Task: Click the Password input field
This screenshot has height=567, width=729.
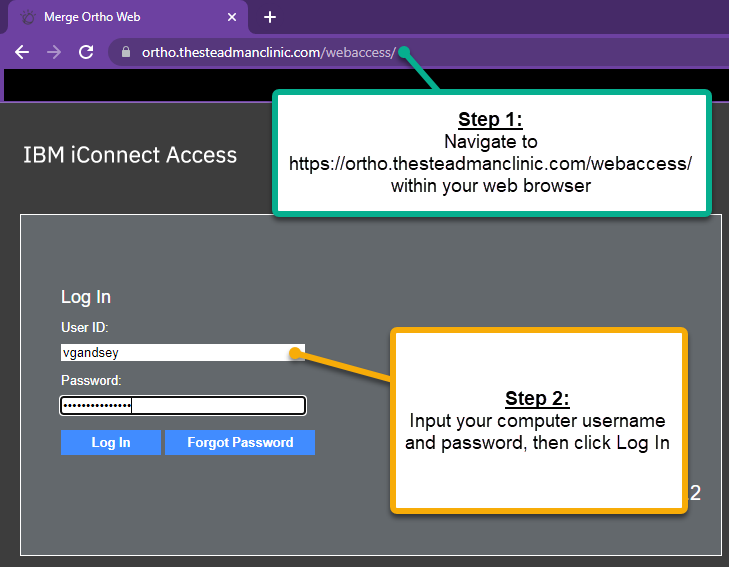Action: tap(183, 405)
